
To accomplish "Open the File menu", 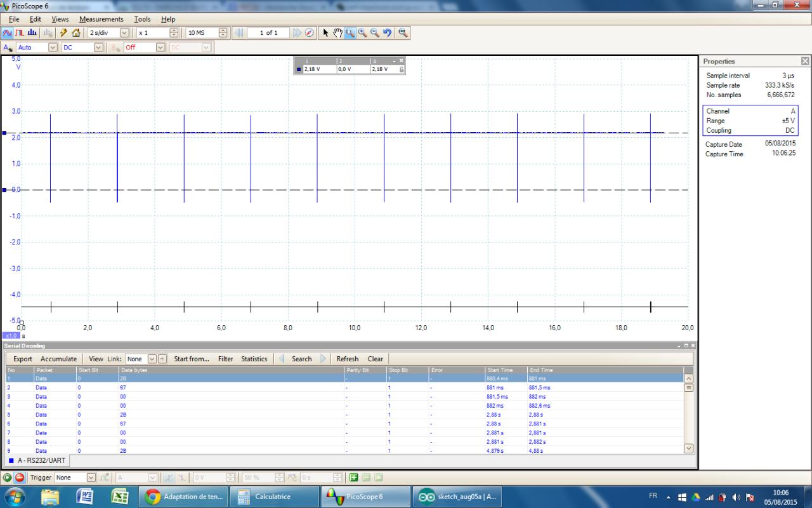I will pos(14,19).
